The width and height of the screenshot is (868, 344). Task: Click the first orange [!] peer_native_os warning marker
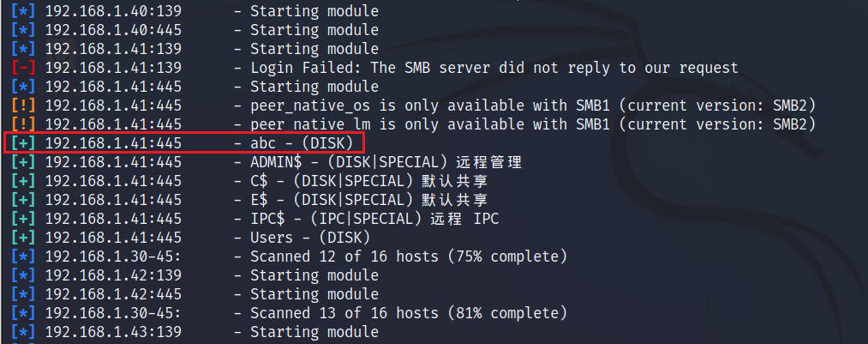(x=23, y=106)
